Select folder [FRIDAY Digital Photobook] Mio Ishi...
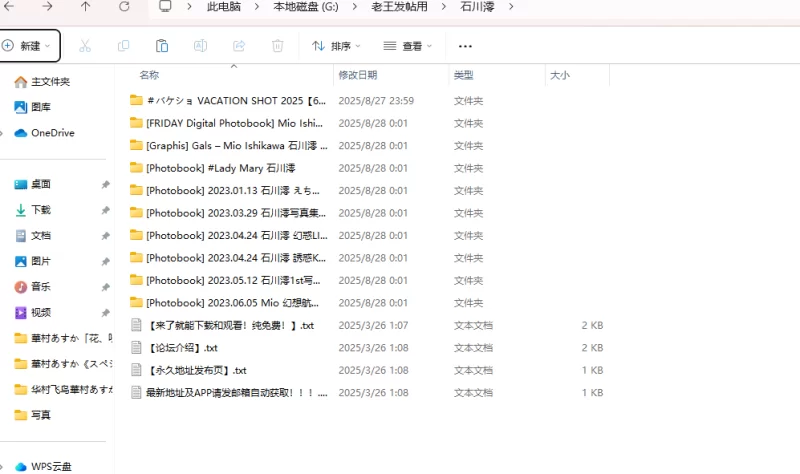The width and height of the screenshot is (800, 474). tap(227, 123)
